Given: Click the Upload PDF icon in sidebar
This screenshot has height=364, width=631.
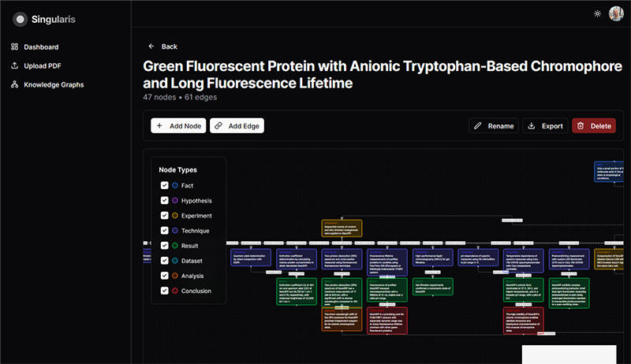Looking at the screenshot, I should tap(14, 65).
